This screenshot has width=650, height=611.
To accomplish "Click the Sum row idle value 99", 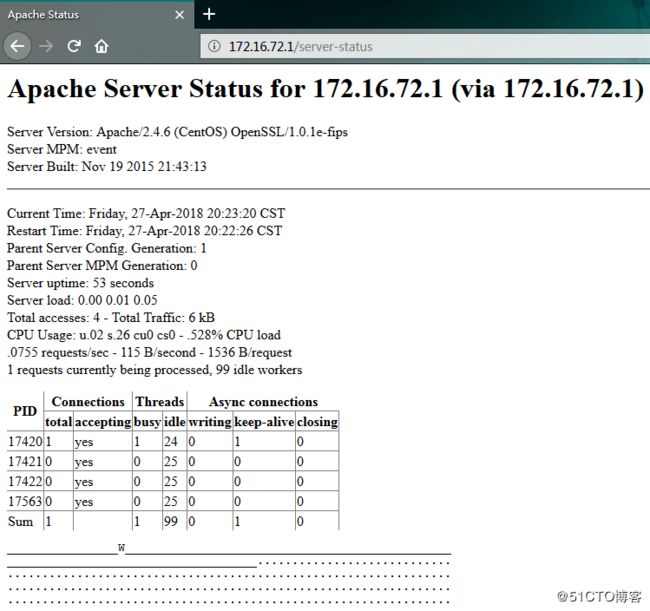I will pos(171,521).
